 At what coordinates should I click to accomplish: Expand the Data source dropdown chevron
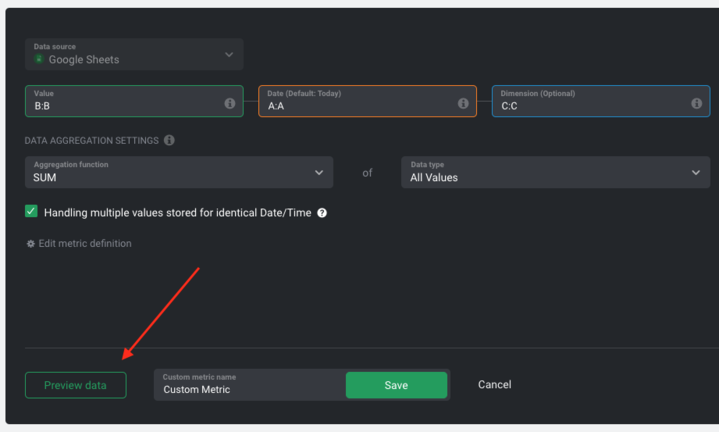(229, 55)
